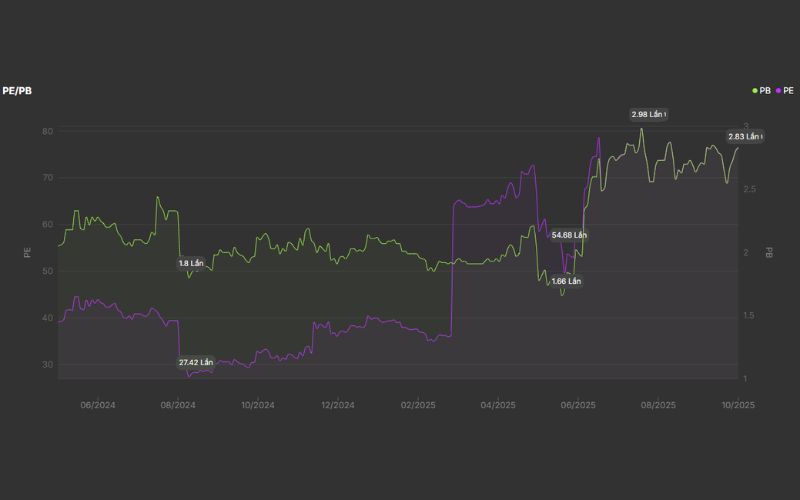The image size is (800, 500).
Task: Select the 54.68 Lần PE data label
Action: pos(569,235)
